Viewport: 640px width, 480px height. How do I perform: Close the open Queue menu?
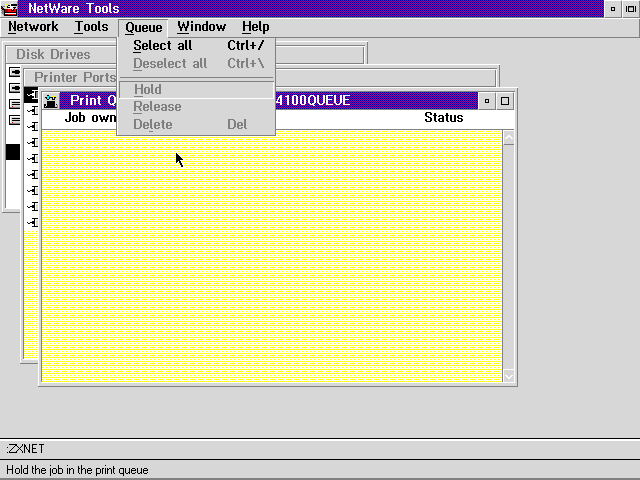point(144,27)
